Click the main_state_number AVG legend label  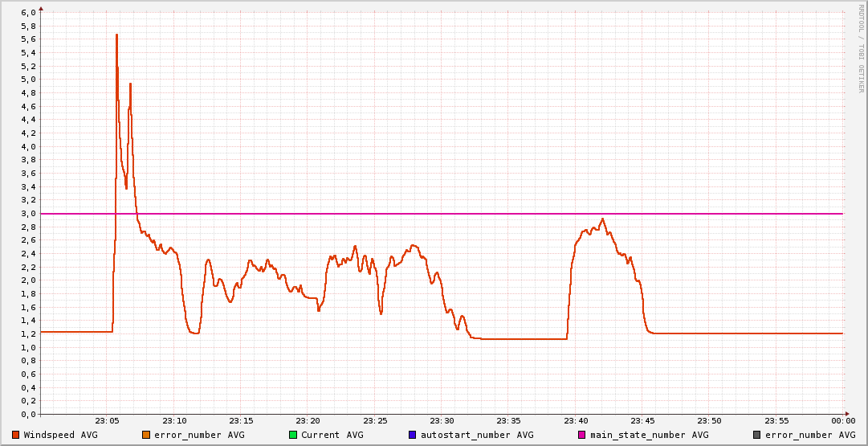649,435
